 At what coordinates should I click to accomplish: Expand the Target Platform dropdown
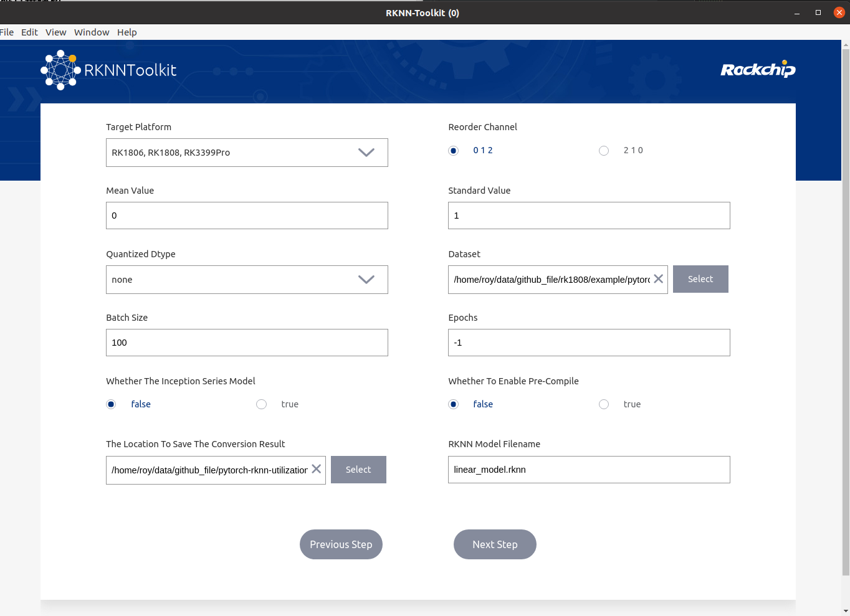click(247, 153)
